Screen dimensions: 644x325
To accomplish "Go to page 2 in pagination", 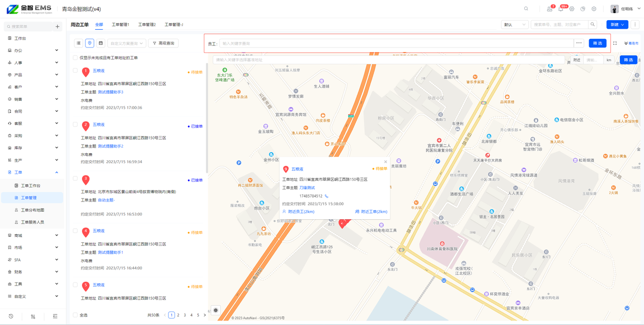I will [178, 315].
